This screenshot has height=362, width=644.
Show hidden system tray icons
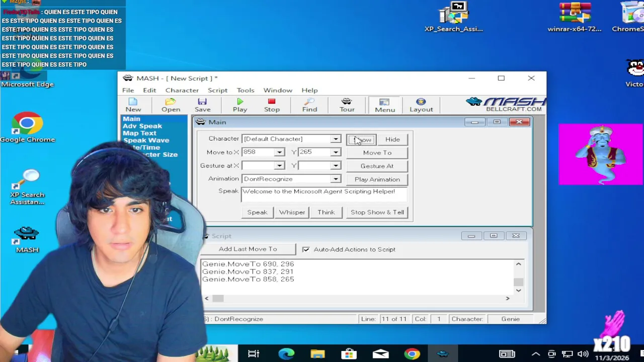click(x=536, y=354)
